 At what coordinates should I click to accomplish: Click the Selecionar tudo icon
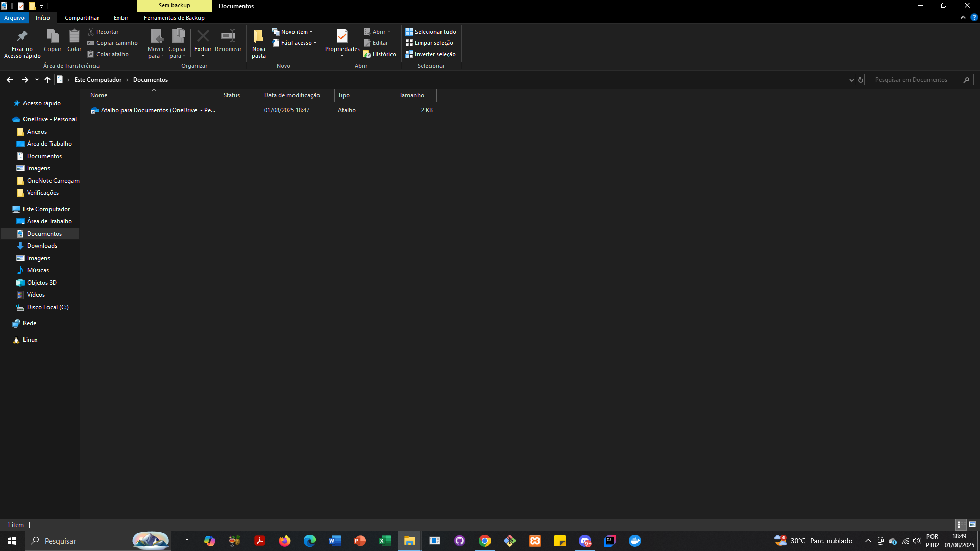(x=409, y=32)
